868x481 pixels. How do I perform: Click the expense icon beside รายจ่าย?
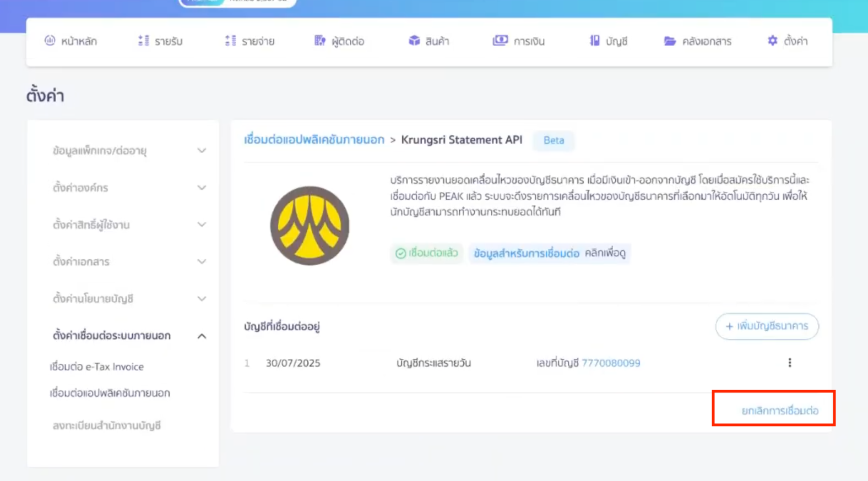pos(231,41)
